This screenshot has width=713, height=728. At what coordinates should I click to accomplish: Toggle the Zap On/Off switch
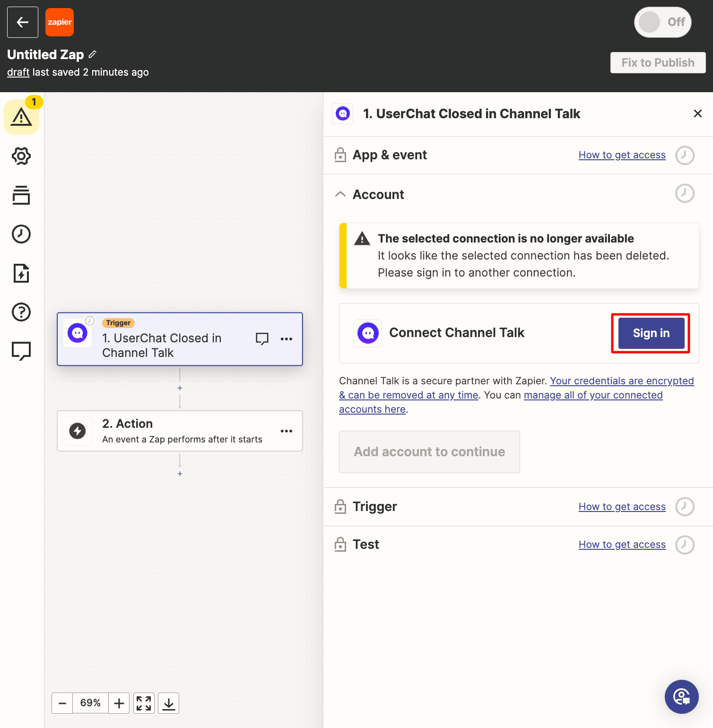tap(663, 22)
